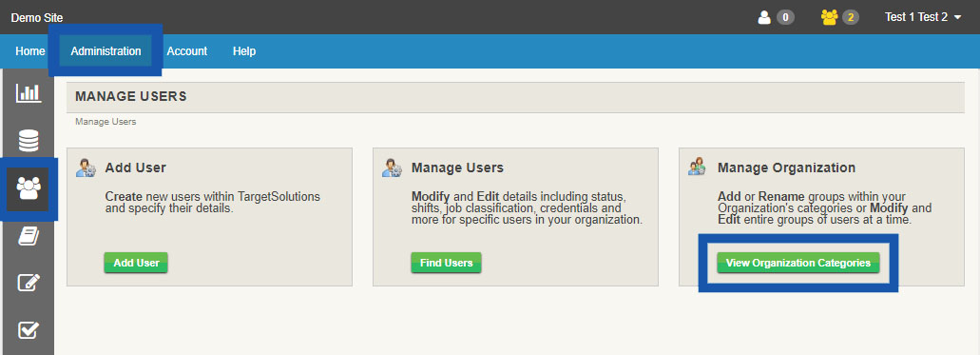Click the yellow group icon in header

coord(830,17)
